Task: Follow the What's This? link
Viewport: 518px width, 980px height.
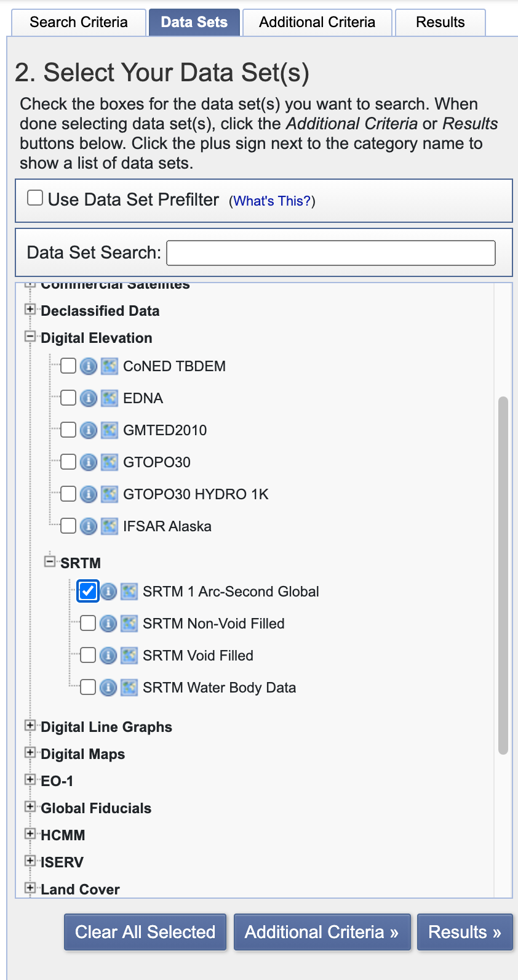Action: pyautogui.click(x=272, y=201)
